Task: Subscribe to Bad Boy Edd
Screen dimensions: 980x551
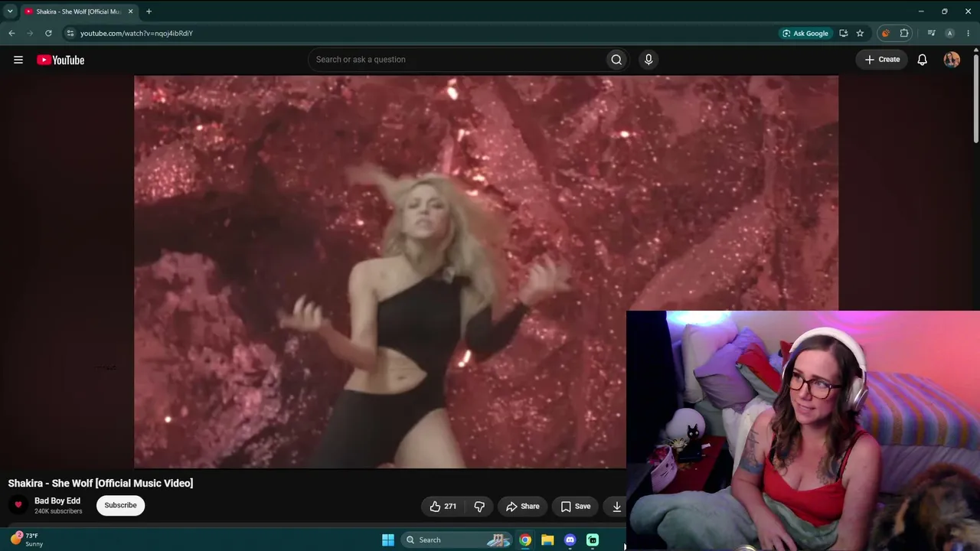Action: click(x=120, y=505)
